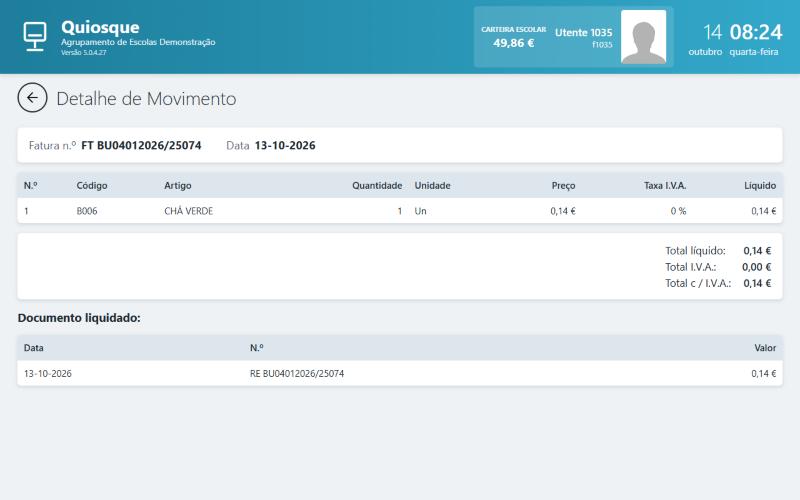This screenshot has width=800, height=500.
Task: Click the Taxa I.V.A. column header
Action: click(665, 186)
